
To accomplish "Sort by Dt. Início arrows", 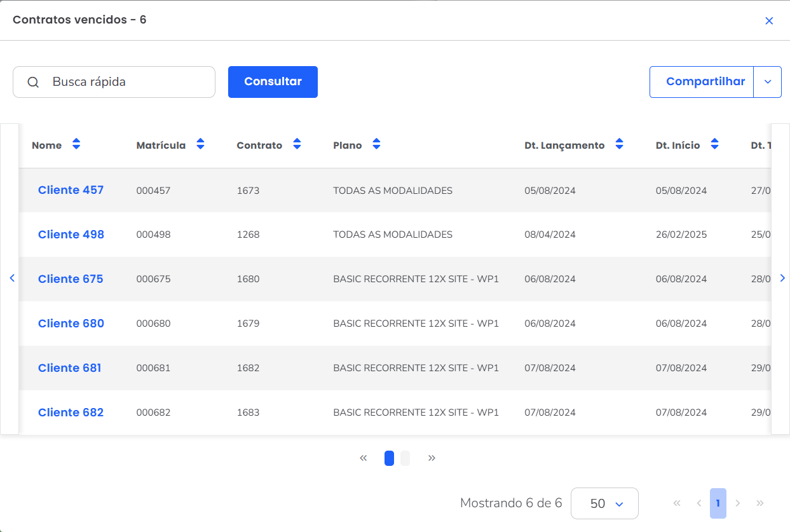I will [714, 144].
